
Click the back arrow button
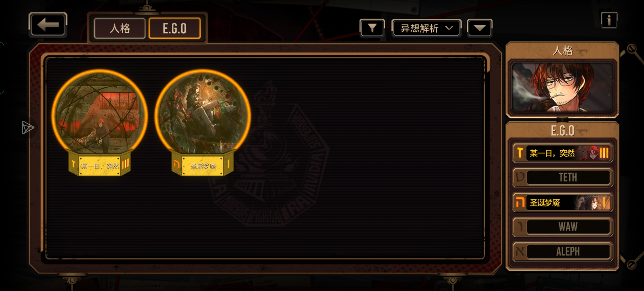click(x=48, y=25)
